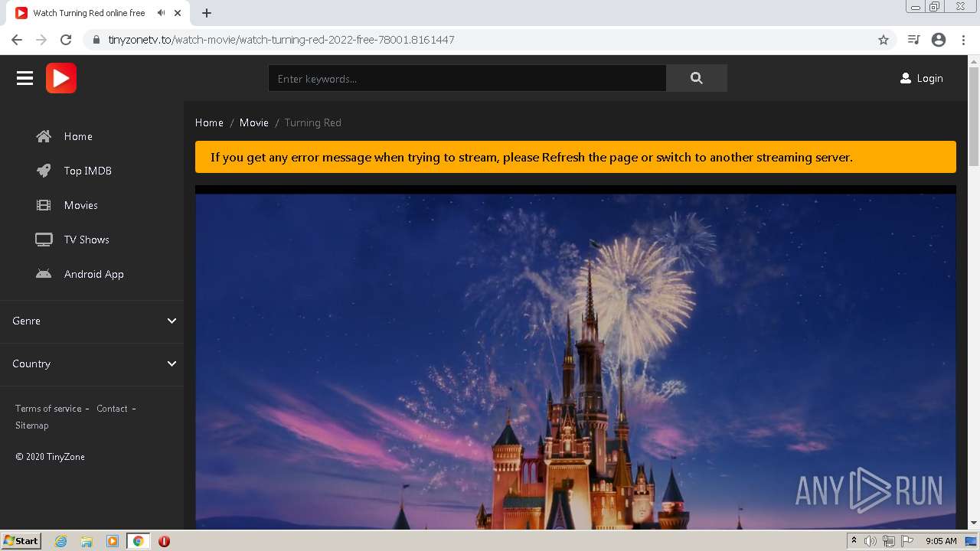Open the Sitemap link

[x=32, y=425]
